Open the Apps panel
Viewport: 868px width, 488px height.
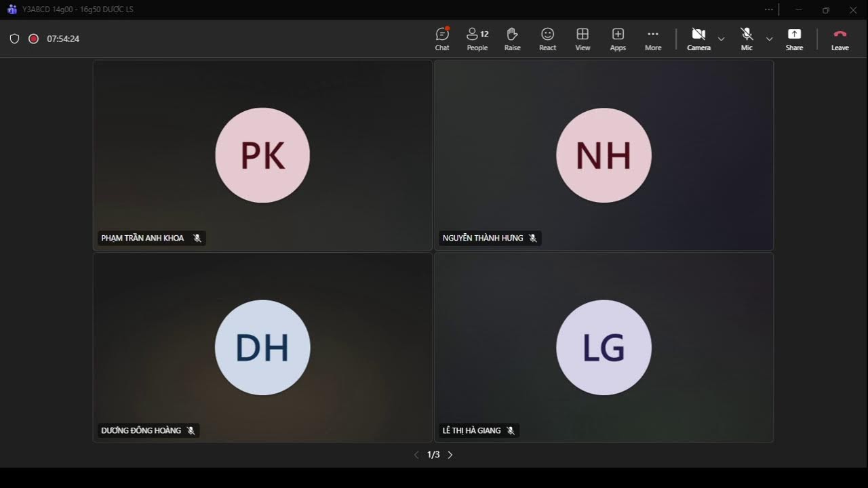618,39
